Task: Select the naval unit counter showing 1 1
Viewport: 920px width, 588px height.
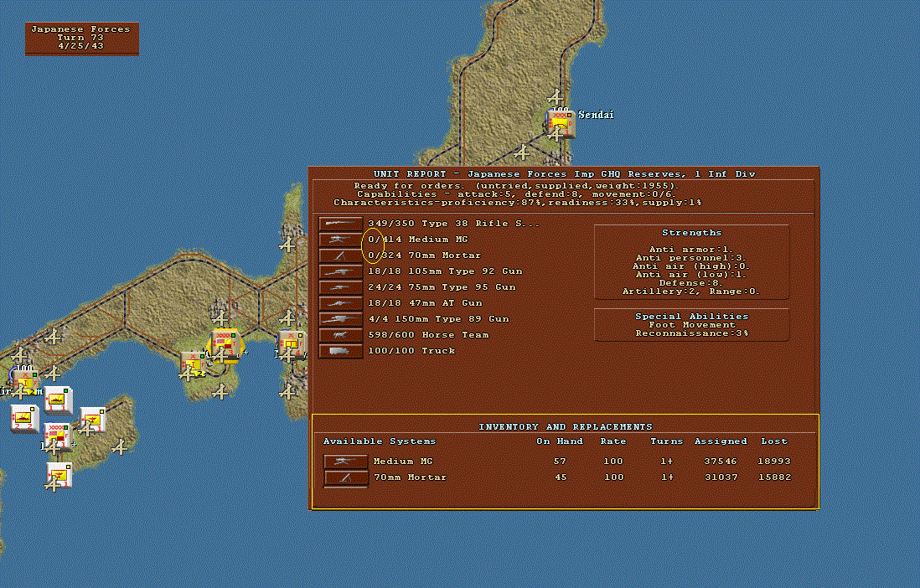Action: (x=58, y=400)
